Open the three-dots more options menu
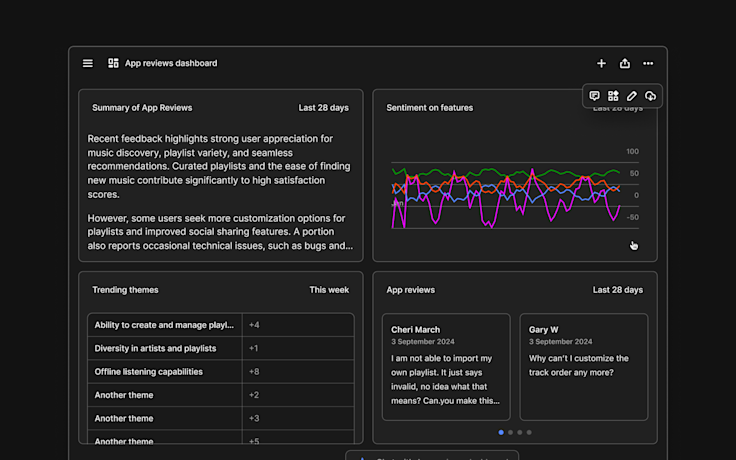The height and width of the screenshot is (460, 736). coord(648,63)
